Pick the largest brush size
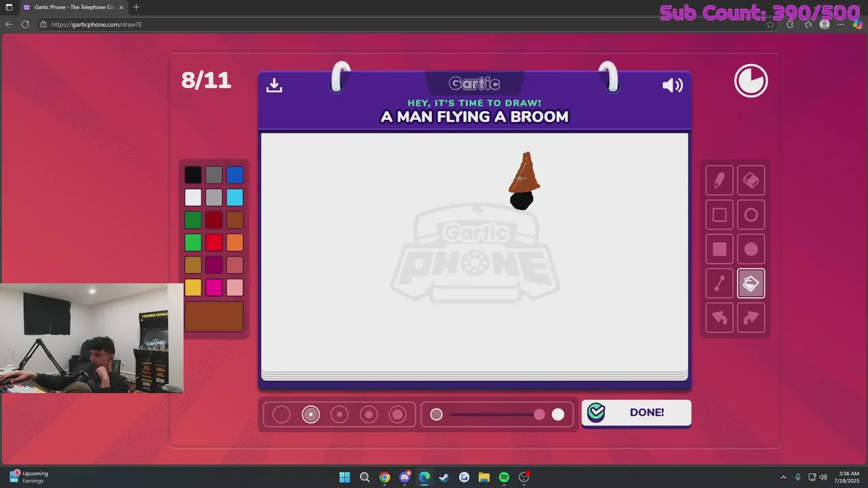This screenshot has height=488, width=868. 397,414
